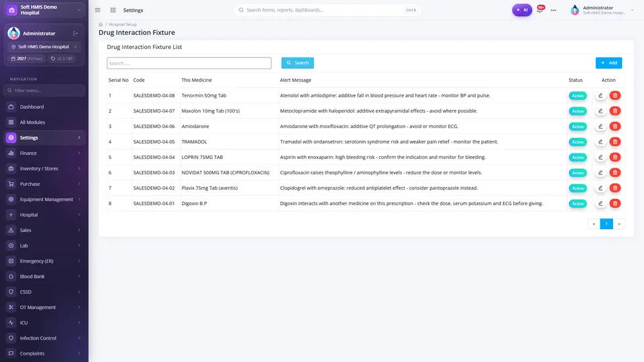The height and width of the screenshot is (362, 644).
Task: Click the Filter menu input
Action: [x=44, y=90]
